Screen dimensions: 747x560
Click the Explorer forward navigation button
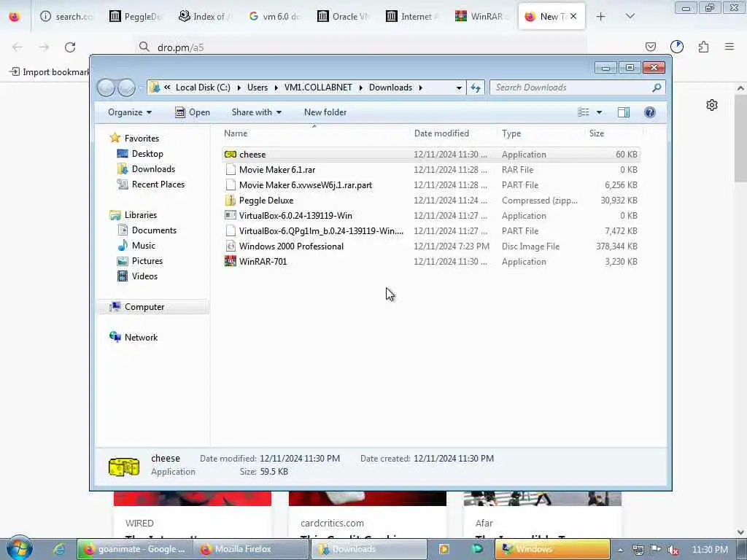tap(126, 87)
